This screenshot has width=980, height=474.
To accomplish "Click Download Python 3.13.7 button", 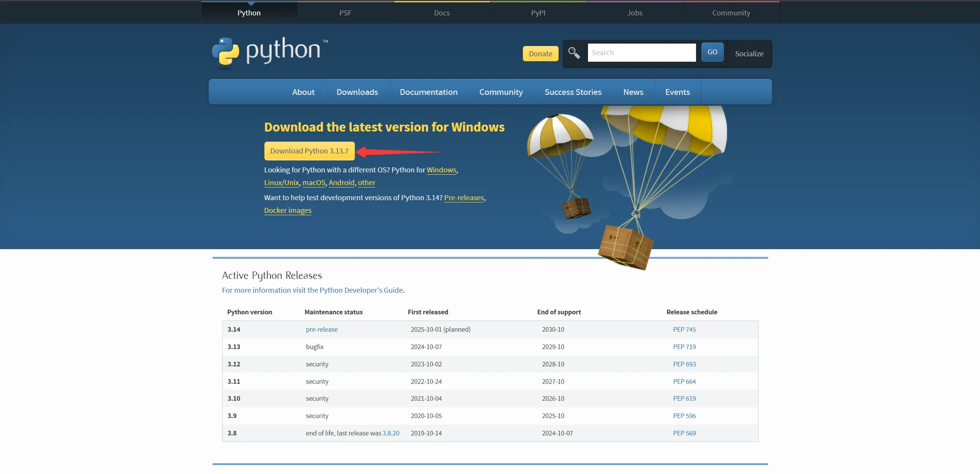I will (309, 151).
